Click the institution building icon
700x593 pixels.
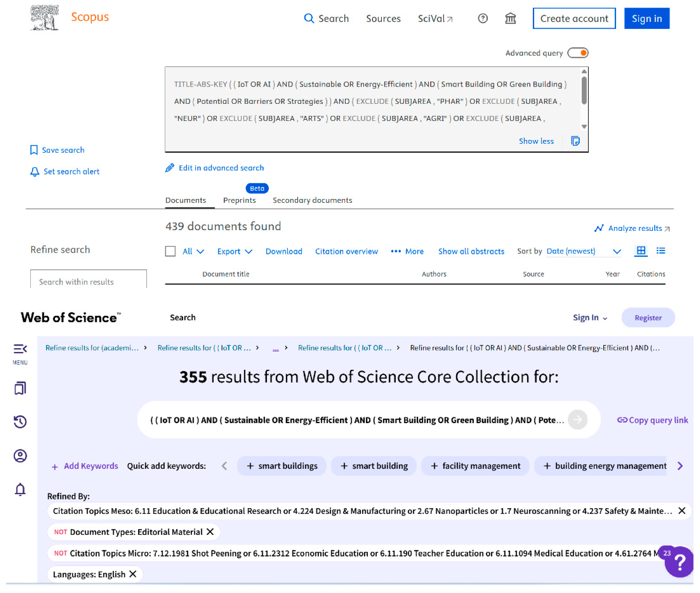pos(510,19)
